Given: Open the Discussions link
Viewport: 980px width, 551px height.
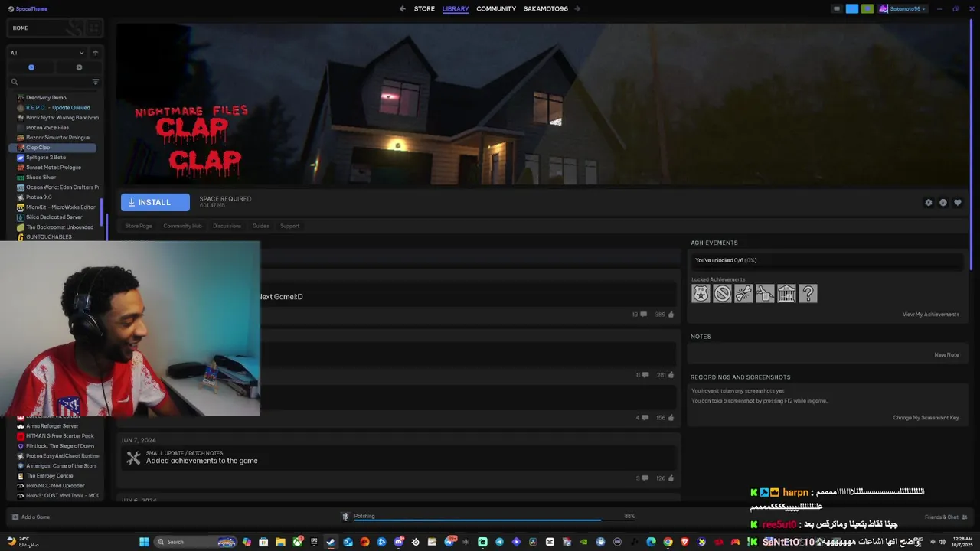Looking at the screenshot, I should tap(227, 226).
